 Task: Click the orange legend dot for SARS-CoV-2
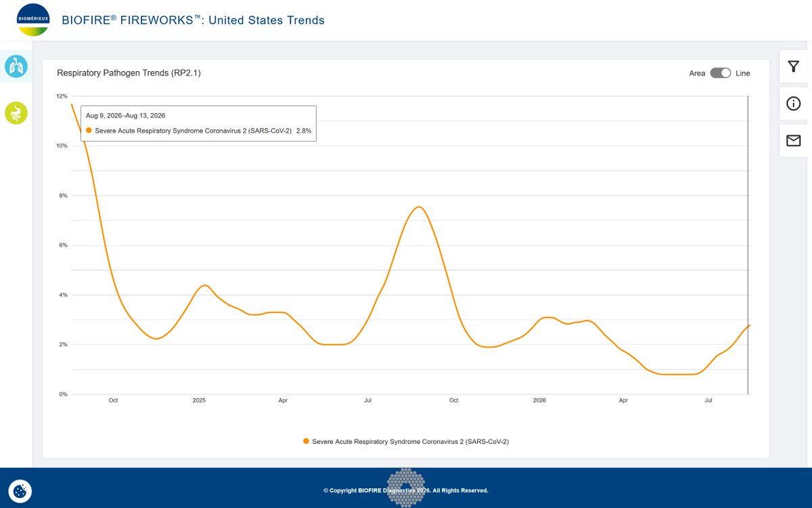(306, 441)
